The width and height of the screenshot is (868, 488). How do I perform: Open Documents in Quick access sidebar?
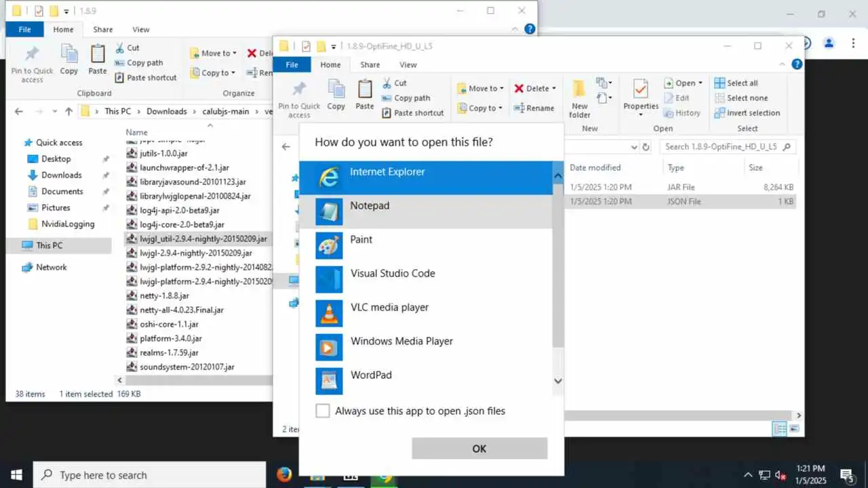pyautogui.click(x=62, y=191)
